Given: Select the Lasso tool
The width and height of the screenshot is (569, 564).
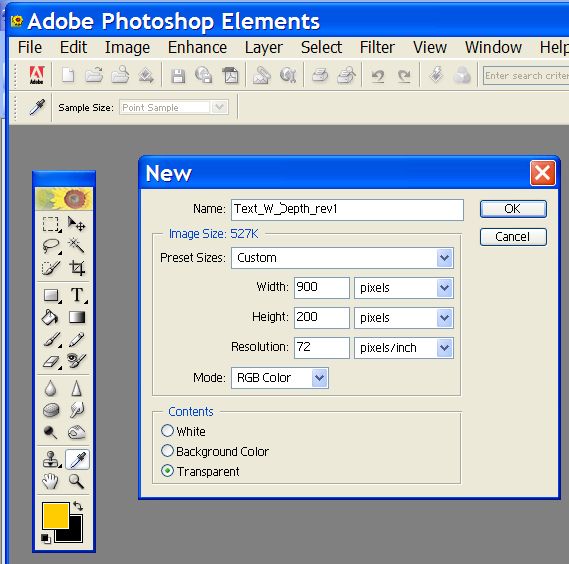Looking at the screenshot, I should [x=50, y=246].
